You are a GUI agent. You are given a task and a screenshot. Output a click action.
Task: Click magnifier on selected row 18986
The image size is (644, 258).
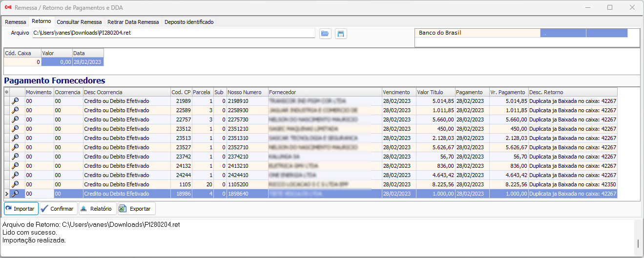coord(15,194)
